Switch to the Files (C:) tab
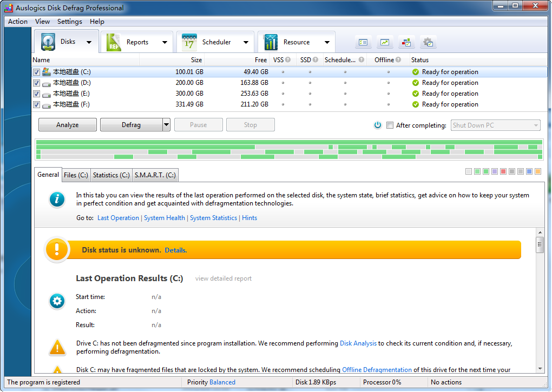The height and width of the screenshot is (392, 552). [x=76, y=175]
